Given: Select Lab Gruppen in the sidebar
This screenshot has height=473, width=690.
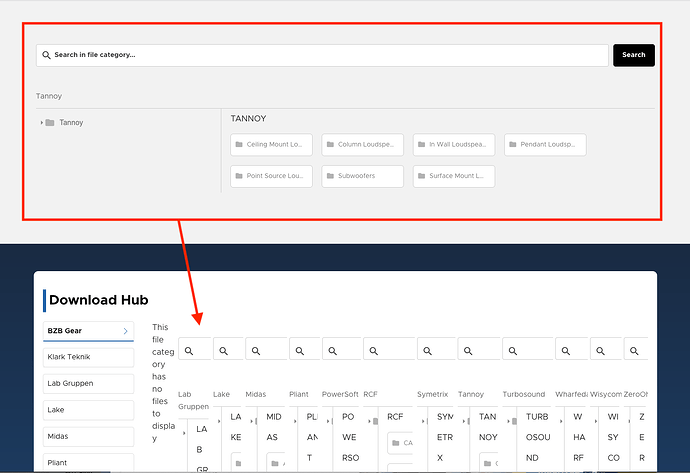Looking at the screenshot, I should (x=88, y=383).
